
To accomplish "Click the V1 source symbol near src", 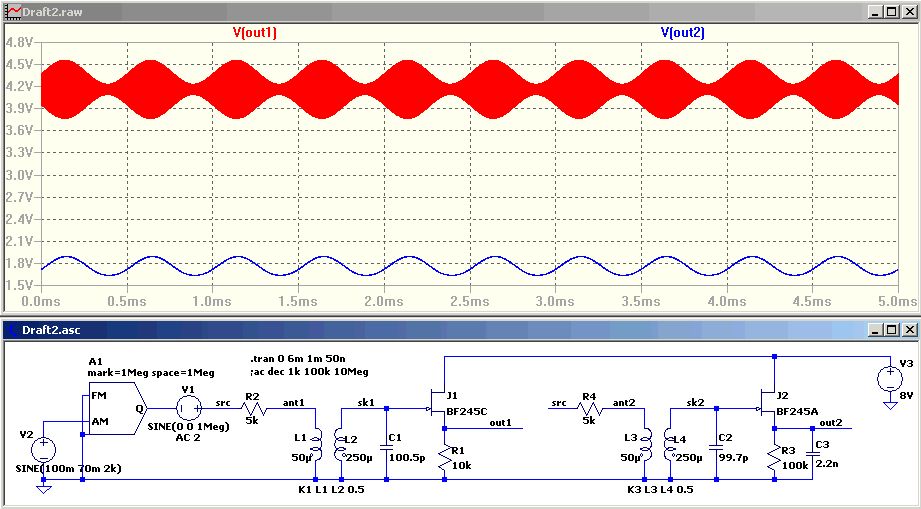I will coord(190,408).
